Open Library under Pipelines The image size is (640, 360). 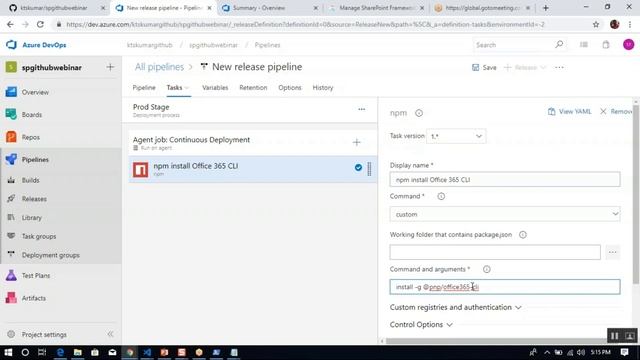[32, 218]
